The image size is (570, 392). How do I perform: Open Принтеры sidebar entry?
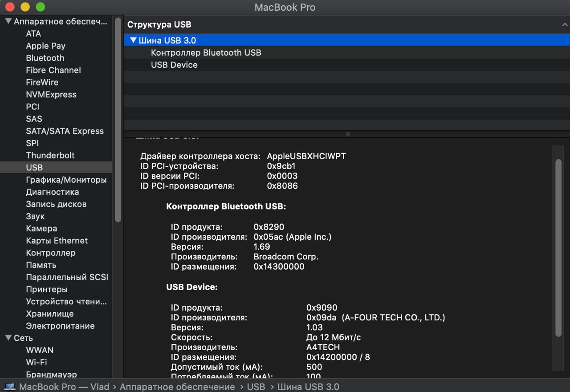(x=47, y=289)
